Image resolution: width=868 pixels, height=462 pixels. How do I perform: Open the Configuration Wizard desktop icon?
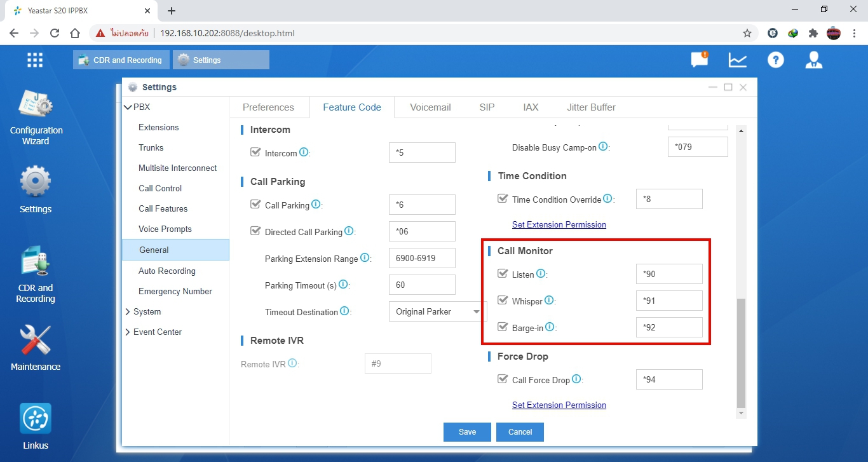pyautogui.click(x=36, y=106)
